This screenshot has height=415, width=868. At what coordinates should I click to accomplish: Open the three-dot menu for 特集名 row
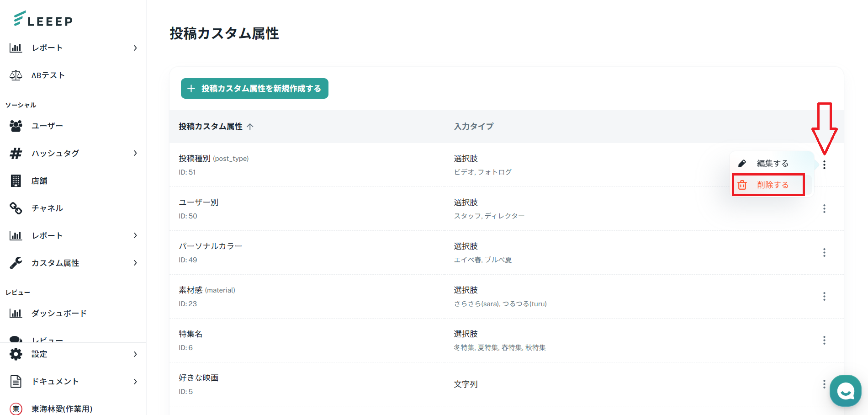coord(824,341)
